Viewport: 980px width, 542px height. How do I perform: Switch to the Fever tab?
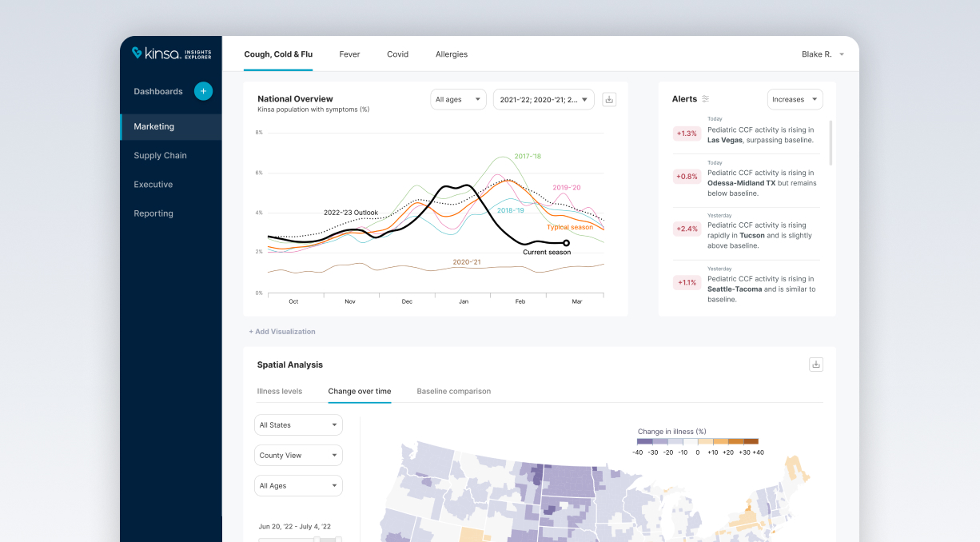(349, 54)
